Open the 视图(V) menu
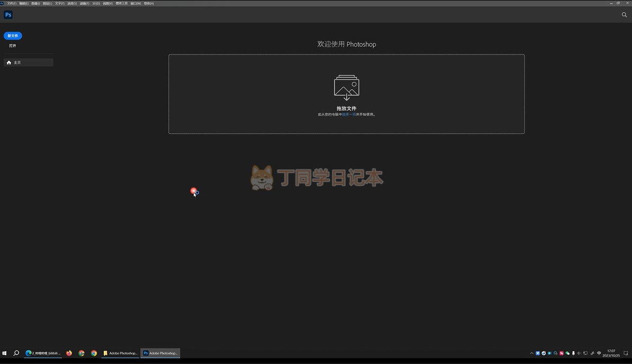The width and height of the screenshot is (632, 364). (108, 3)
